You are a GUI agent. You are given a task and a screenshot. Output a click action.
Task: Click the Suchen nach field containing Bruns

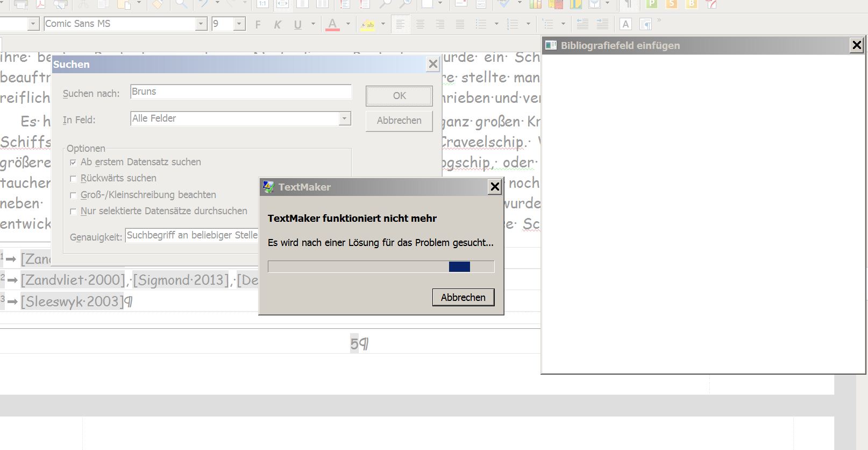pyautogui.click(x=241, y=92)
